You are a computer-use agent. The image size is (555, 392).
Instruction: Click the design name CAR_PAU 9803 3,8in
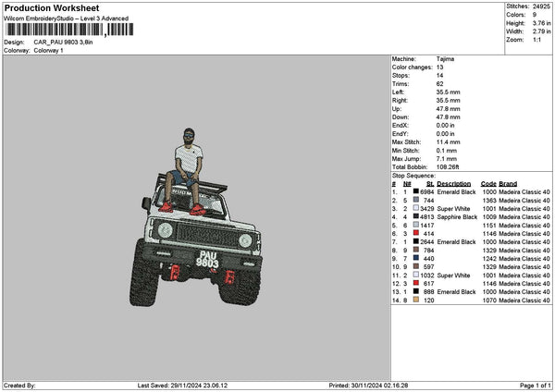click(63, 43)
